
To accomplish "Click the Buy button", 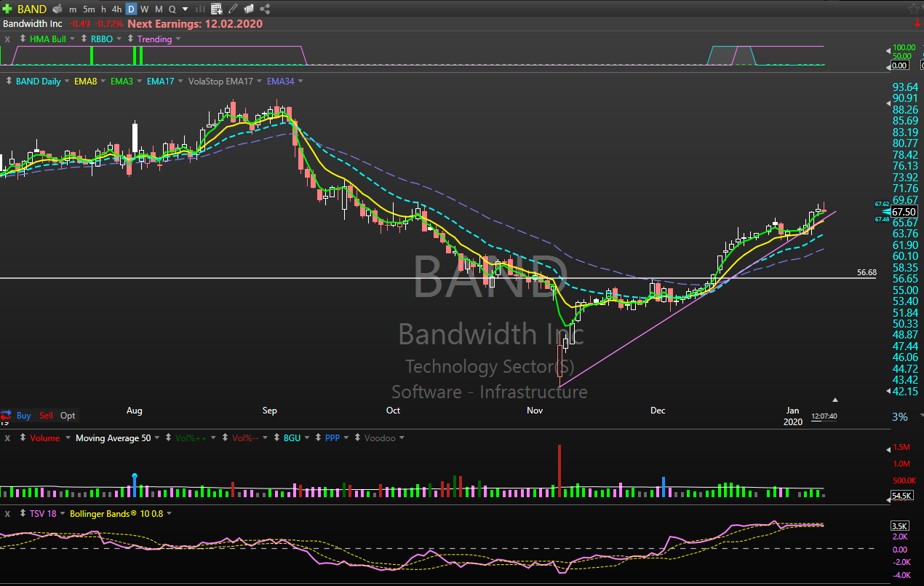I will click(24, 416).
